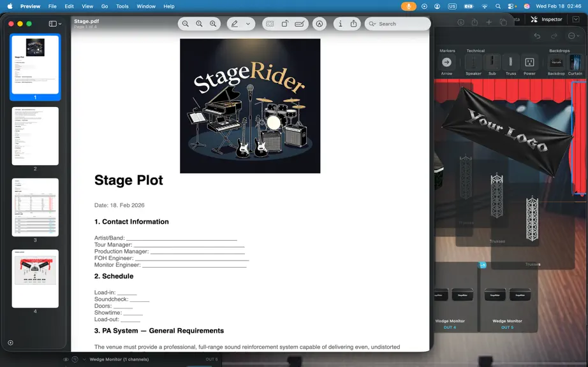Image resolution: width=588 pixels, height=367 pixels.
Task: Open the Wi-Fi status menu
Action: click(x=485, y=6)
